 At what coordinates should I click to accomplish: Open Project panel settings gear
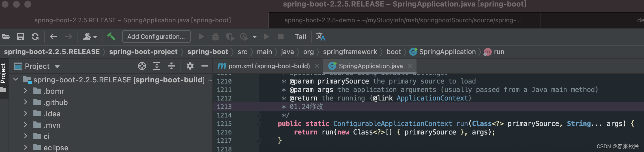[x=190, y=66]
